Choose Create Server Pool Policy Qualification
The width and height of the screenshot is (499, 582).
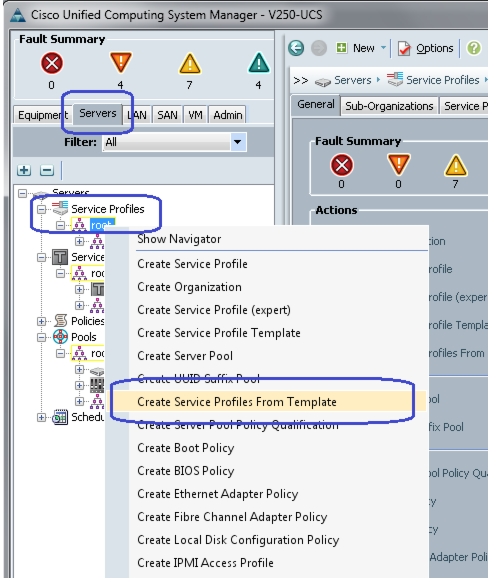click(x=238, y=425)
